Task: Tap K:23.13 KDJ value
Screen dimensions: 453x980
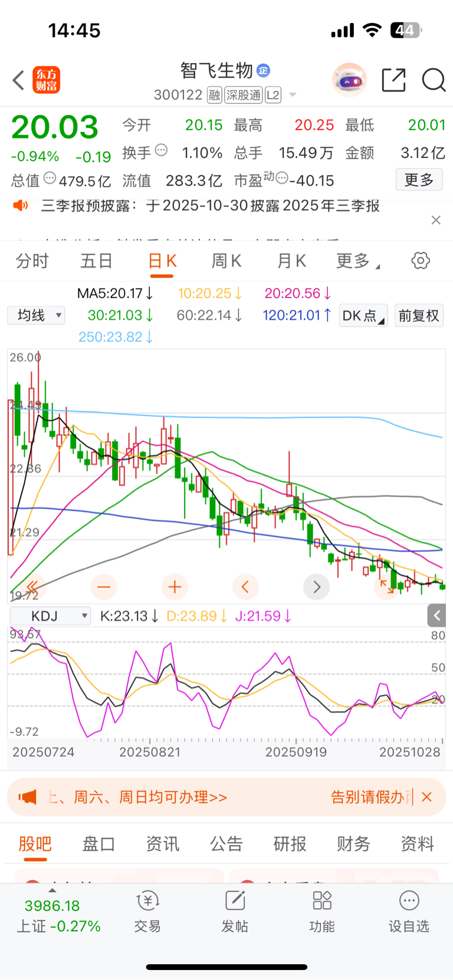Action: pyautogui.click(x=129, y=616)
